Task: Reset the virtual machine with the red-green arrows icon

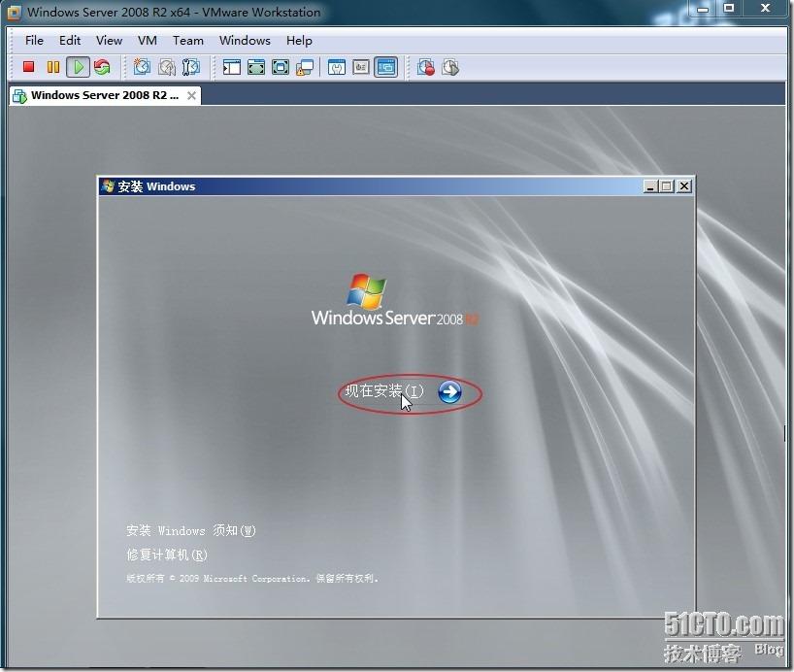Action: (102, 67)
